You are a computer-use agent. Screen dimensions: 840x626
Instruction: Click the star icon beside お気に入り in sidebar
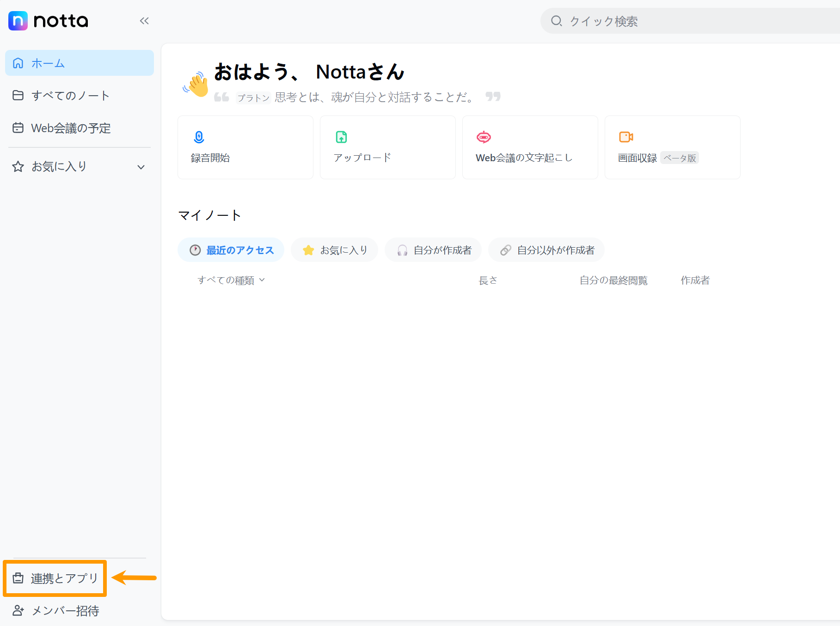click(18, 166)
